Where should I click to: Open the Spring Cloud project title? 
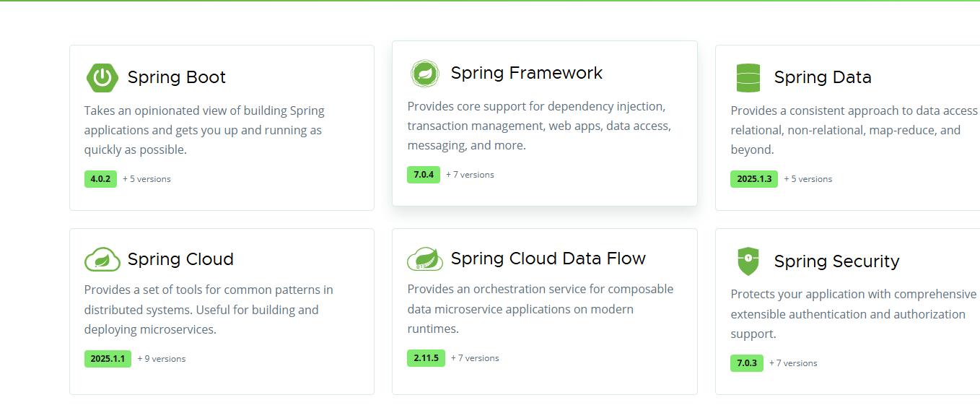point(180,259)
